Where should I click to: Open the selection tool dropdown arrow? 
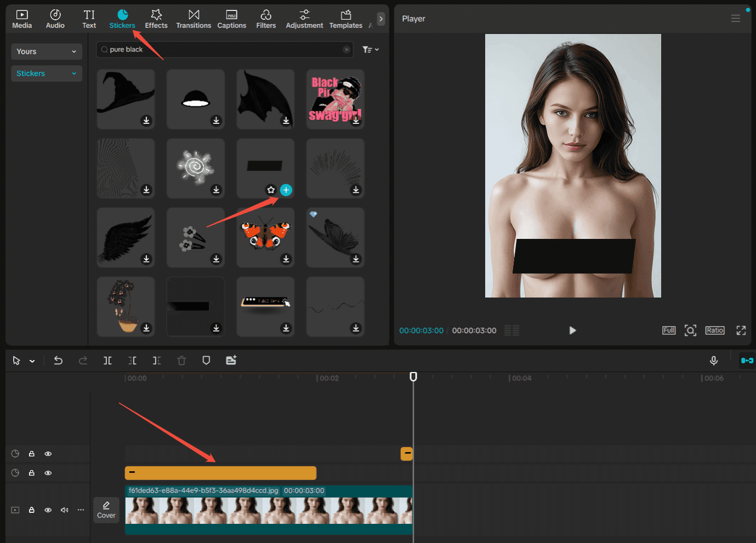32,361
